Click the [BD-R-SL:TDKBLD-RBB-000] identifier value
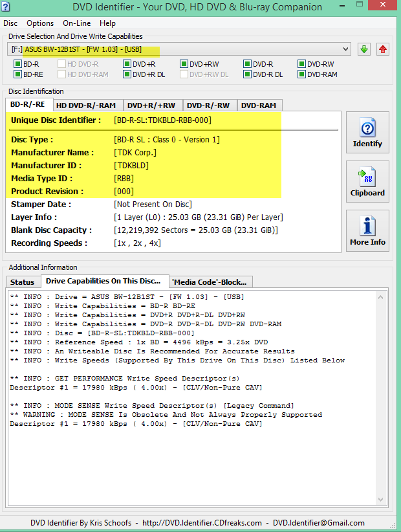Viewport: 401px width, 532px height. (x=163, y=120)
